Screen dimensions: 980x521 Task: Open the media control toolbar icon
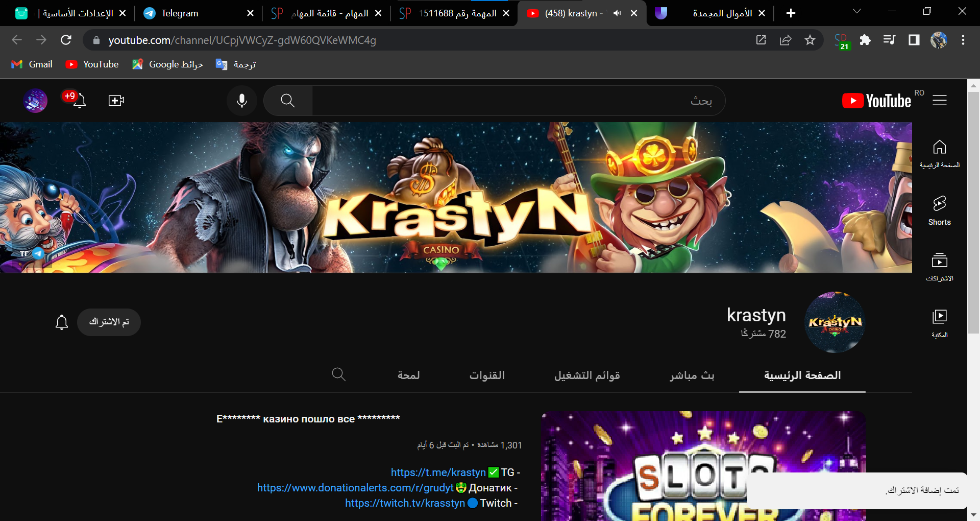[889, 40]
